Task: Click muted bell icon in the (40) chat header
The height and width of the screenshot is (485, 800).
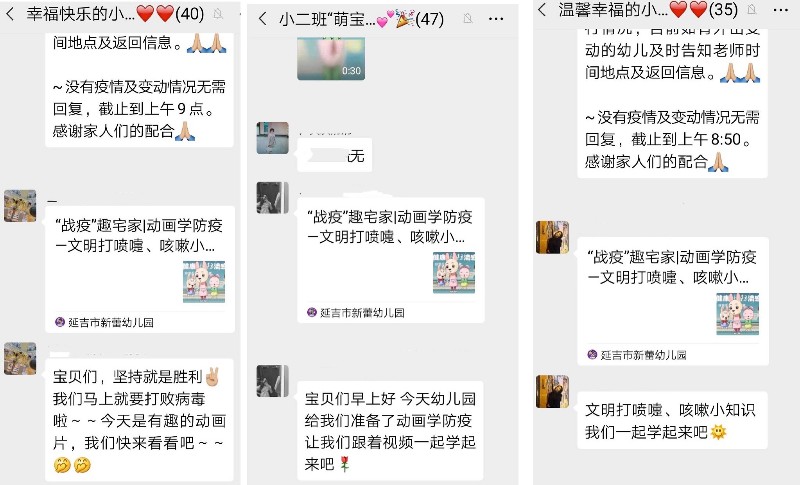Action: click(218, 14)
